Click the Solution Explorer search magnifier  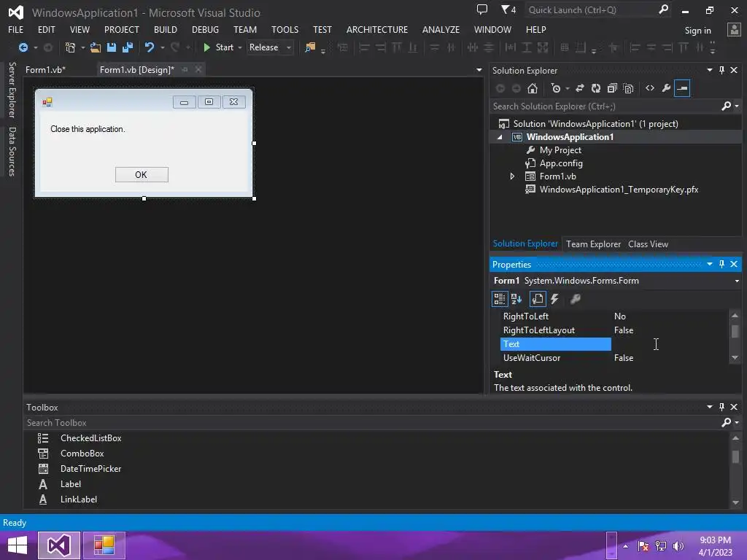726,106
